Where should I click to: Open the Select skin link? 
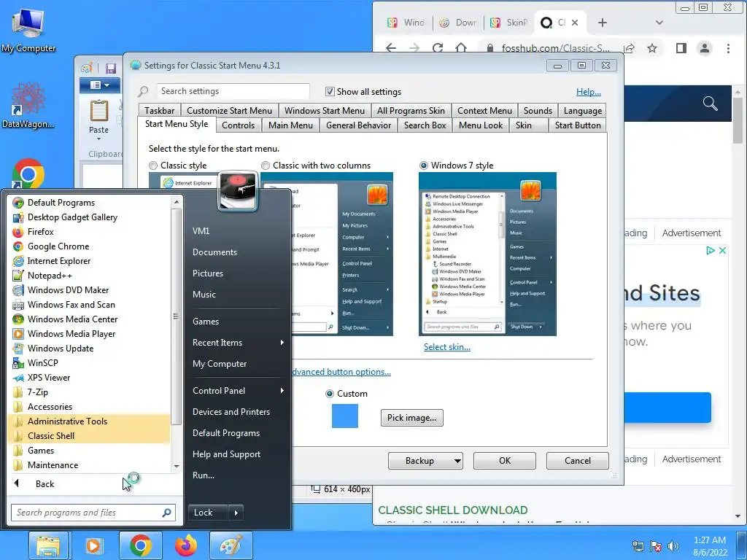447,347
